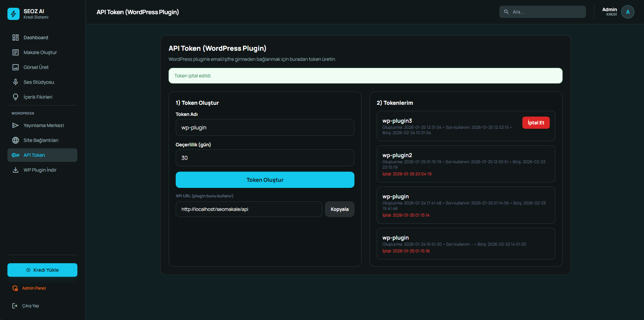Click the SEOZ AI lightning logo icon
644x320 pixels.
14,14
